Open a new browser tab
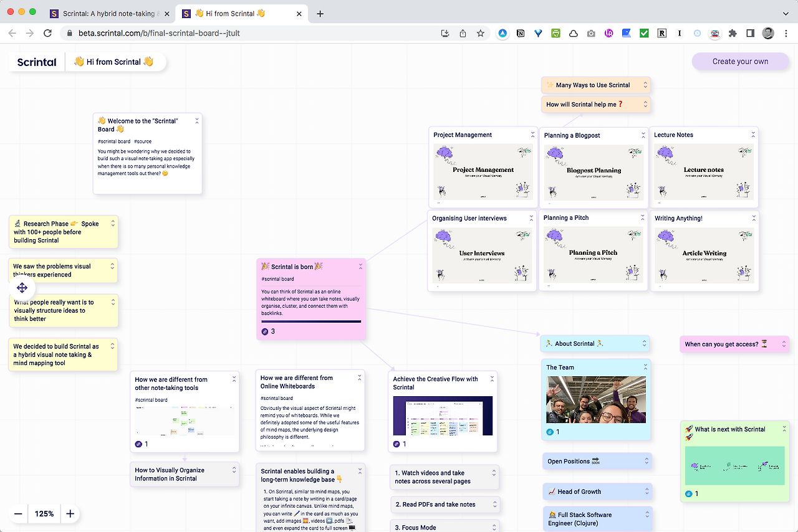Screen dimensions: 798x532 click(x=320, y=14)
